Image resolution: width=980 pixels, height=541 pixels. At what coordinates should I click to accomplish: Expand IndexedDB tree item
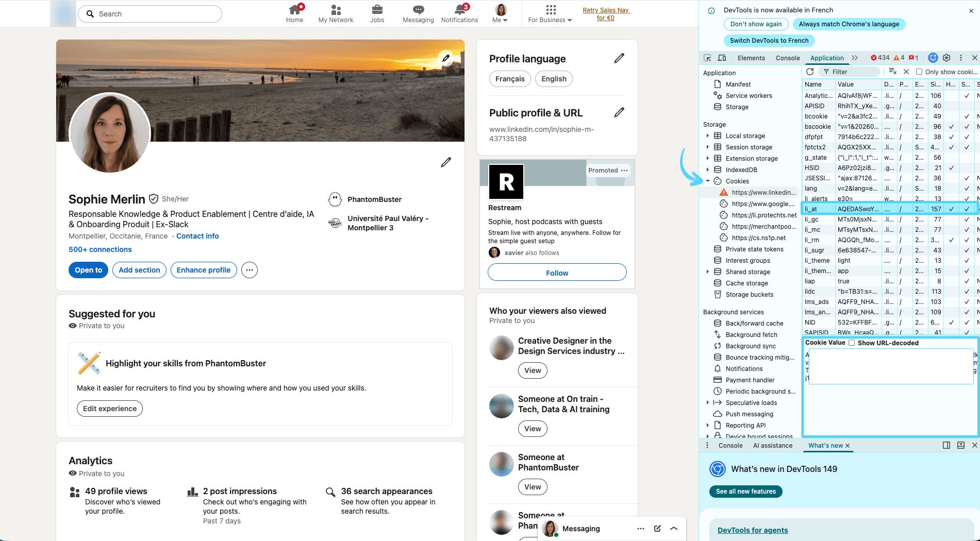click(707, 170)
